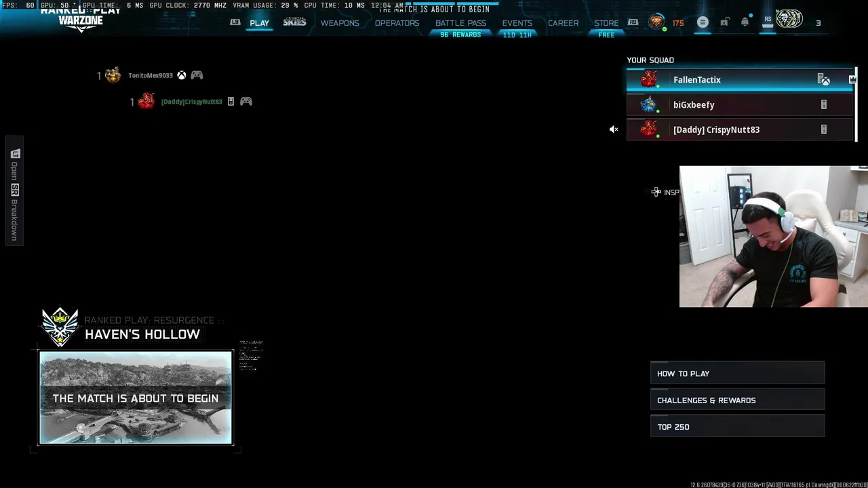Image resolution: width=868 pixels, height=488 pixels.
Task: Open the BATTLE PASS tab
Action: coord(460,23)
